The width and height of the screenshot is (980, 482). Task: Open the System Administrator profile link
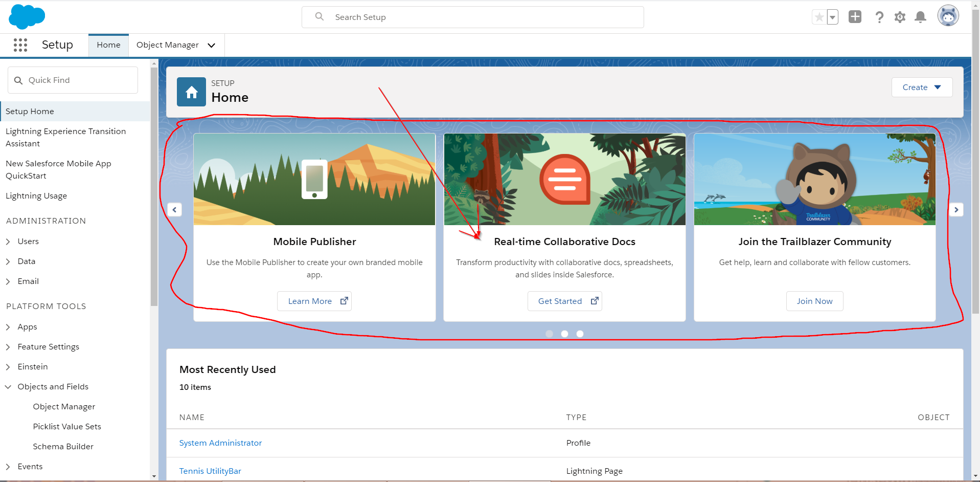[220, 443]
